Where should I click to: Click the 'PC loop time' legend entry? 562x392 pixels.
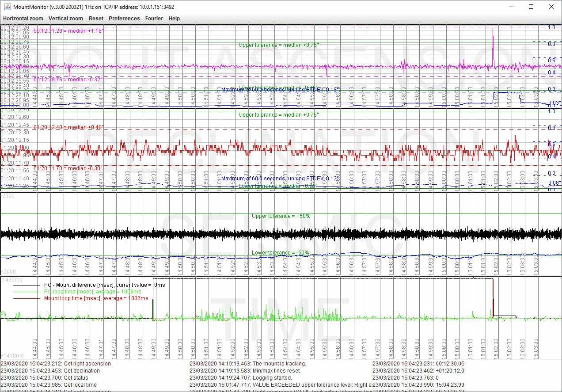click(x=93, y=292)
